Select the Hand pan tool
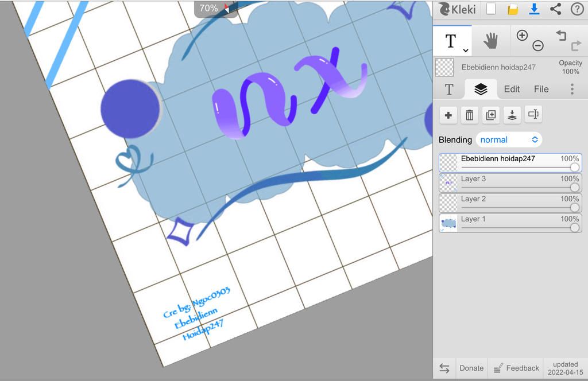The width and height of the screenshot is (588, 381). tap(490, 41)
